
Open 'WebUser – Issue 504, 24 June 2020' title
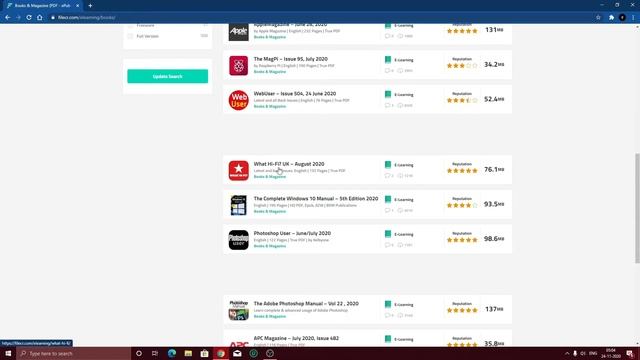pyautogui.click(x=295, y=93)
